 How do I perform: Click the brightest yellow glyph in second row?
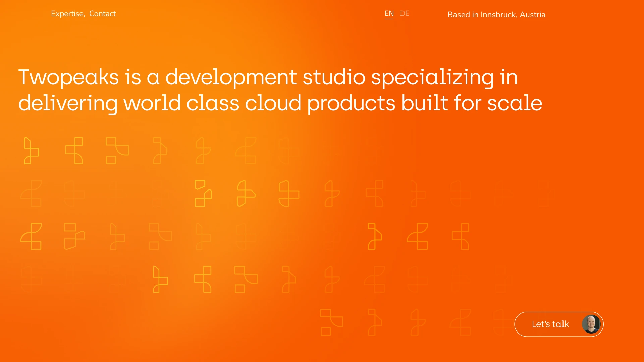coord(203,193)
